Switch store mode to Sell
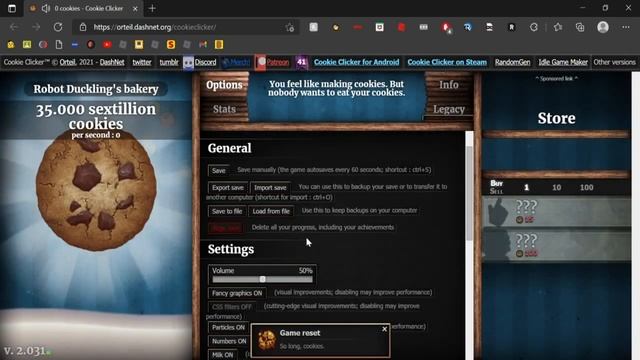The width and height of the screenshot is (640, 360). 496,191
